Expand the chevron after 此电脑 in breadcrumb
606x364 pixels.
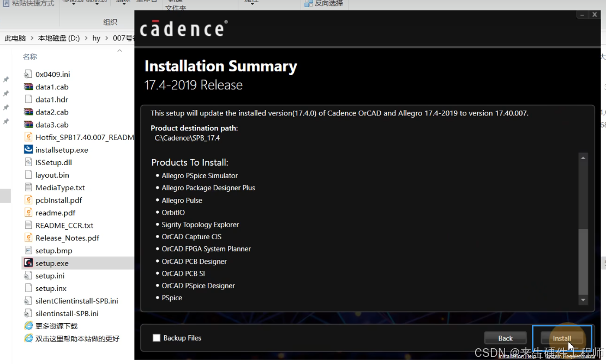(32, 38)
